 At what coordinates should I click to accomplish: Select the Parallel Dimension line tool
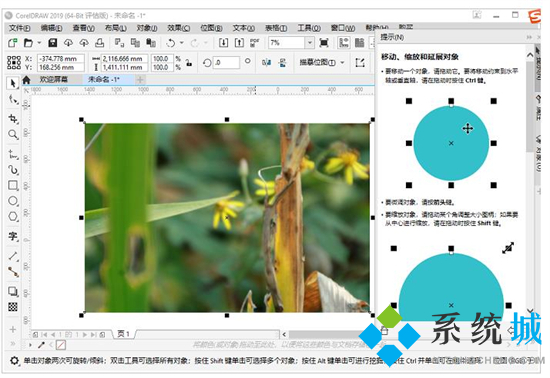pos(13,256)
